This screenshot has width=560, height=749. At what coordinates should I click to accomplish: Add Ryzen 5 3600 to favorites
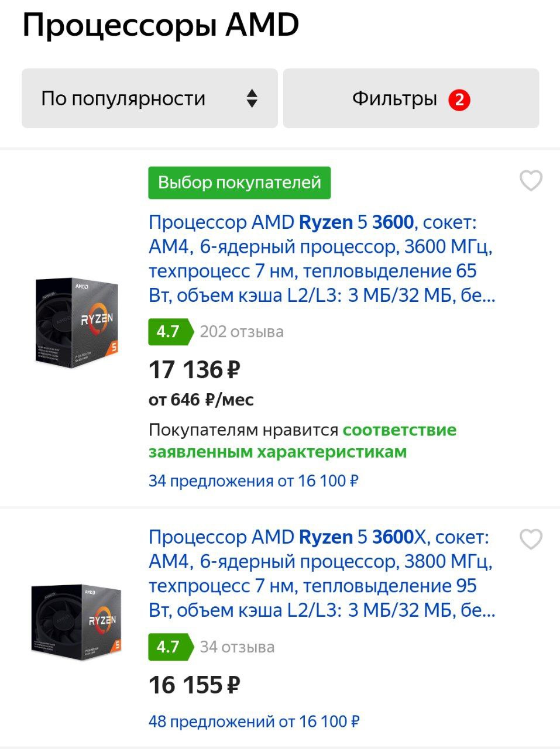(531, 181)
